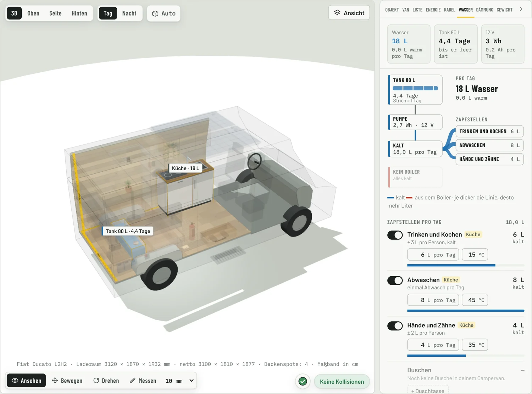The image size is (532, 394).
Task: Click the Abwaschen 45 °C temperature field
Action: [475, 300]
